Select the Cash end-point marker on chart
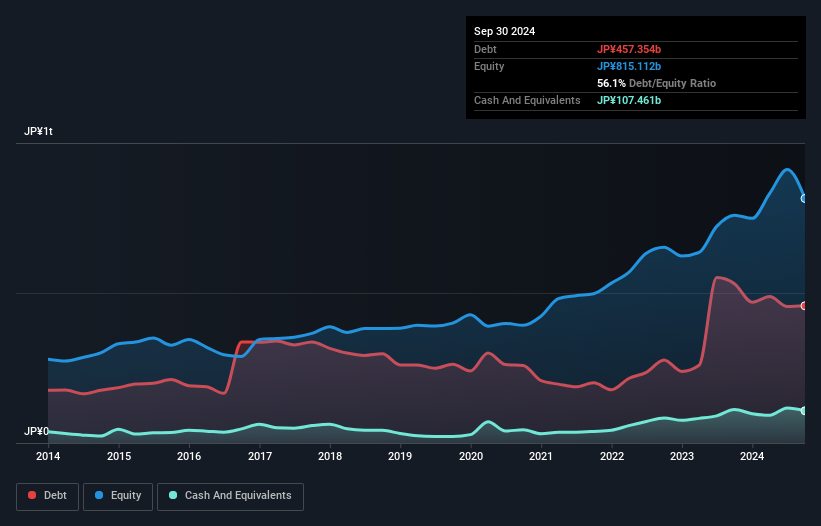The height and width of the screenshot is (526, 821). click(x=804, y=411)
